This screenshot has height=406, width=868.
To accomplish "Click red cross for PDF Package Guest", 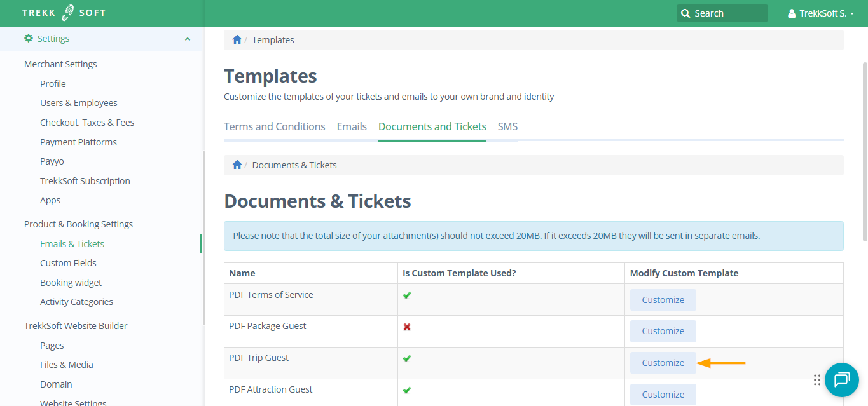I will point(407,327).
